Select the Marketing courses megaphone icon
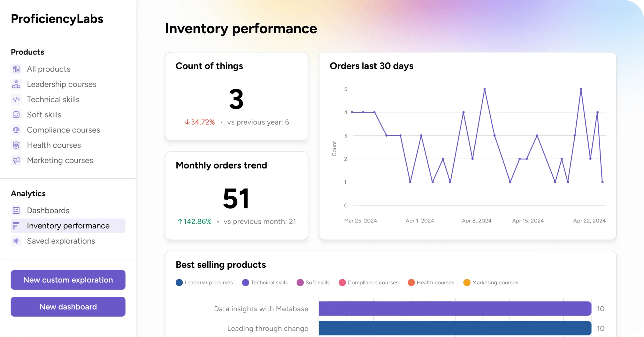Image resolution: width=644 pixels, height=337 pixels. pos(16,160)
